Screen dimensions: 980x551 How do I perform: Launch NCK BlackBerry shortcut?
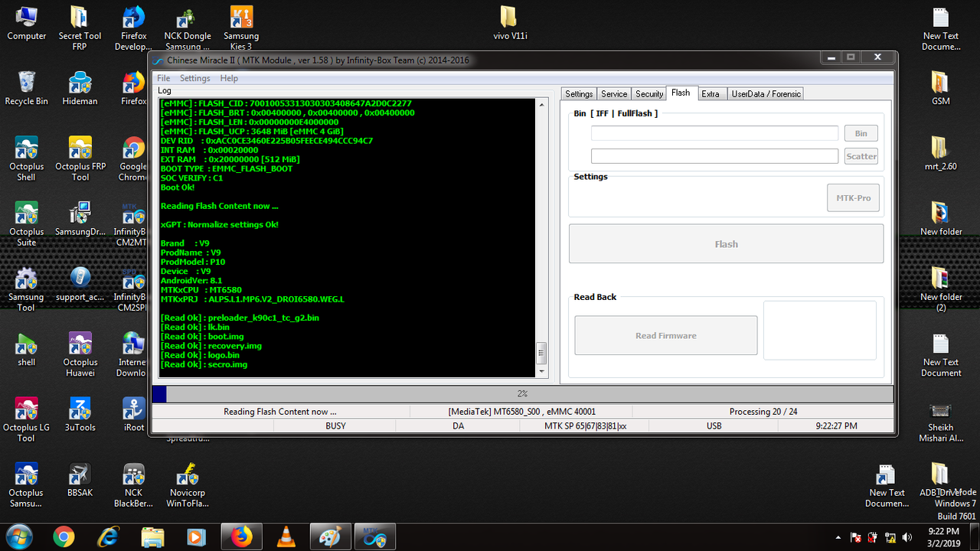(x=133, y=485)
